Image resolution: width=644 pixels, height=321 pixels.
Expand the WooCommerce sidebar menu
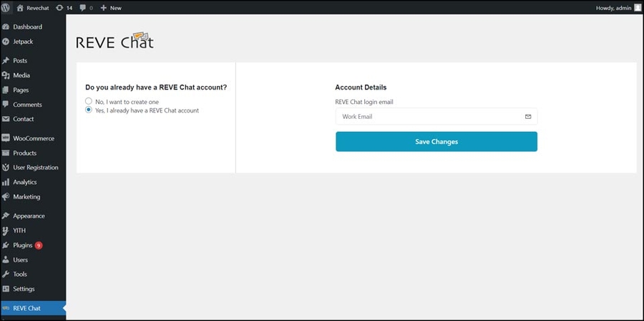click(33, 138)
